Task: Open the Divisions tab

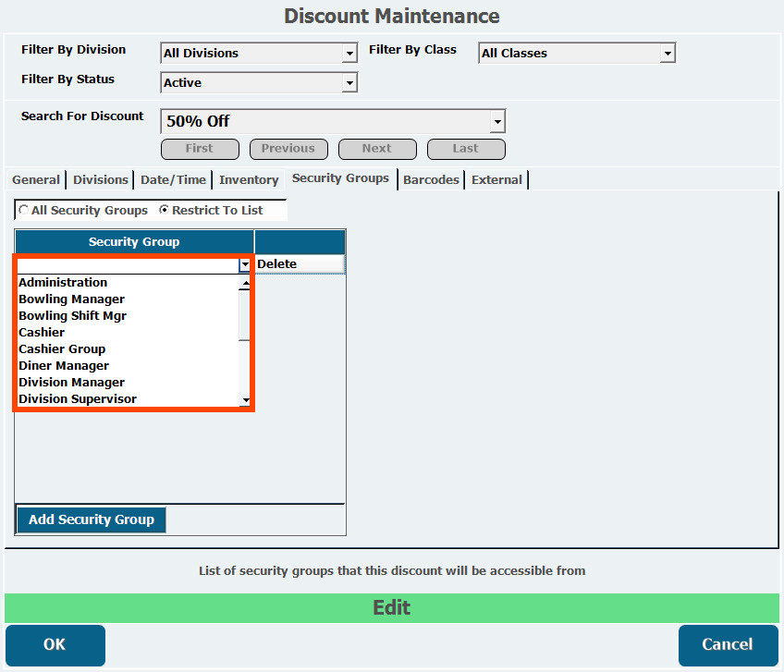Action: 101,179
